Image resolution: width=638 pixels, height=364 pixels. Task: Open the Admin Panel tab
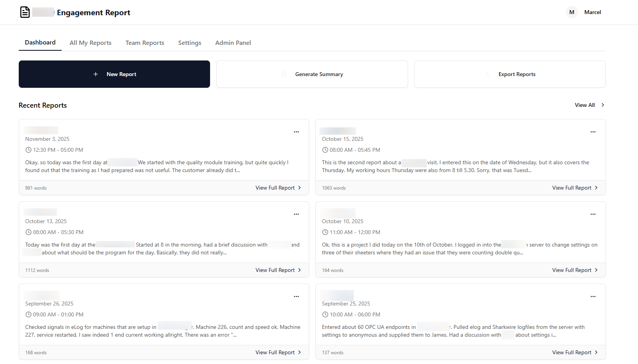pos(233,43)
